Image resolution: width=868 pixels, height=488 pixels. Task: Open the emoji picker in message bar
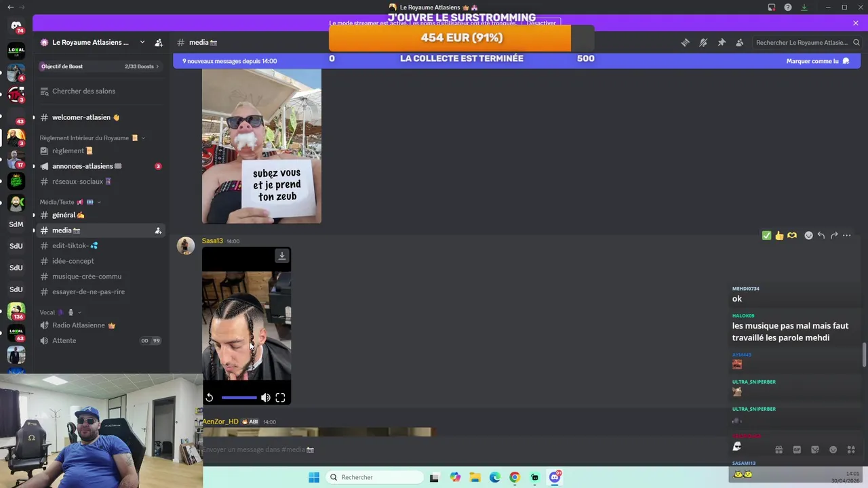pos(833,449)
